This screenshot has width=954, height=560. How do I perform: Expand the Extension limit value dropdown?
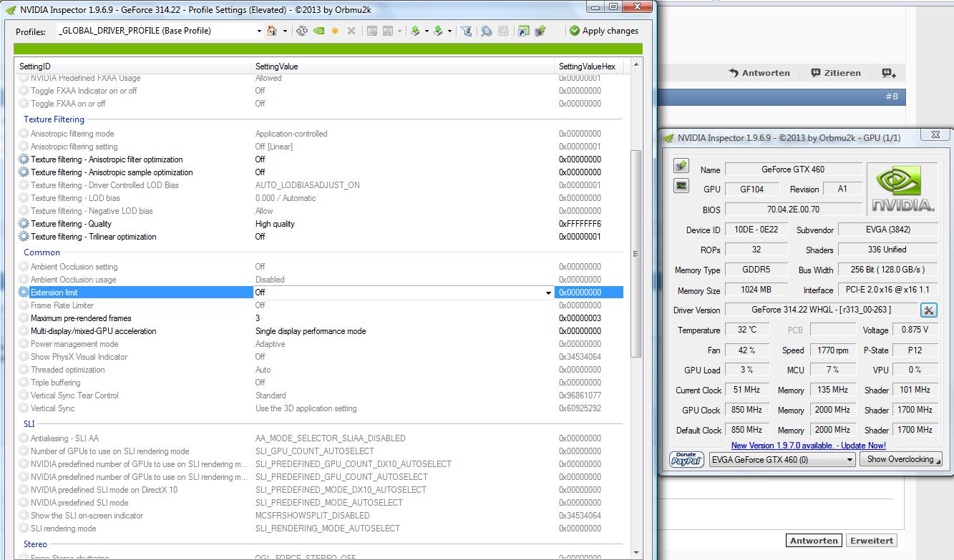pos(548,293)
